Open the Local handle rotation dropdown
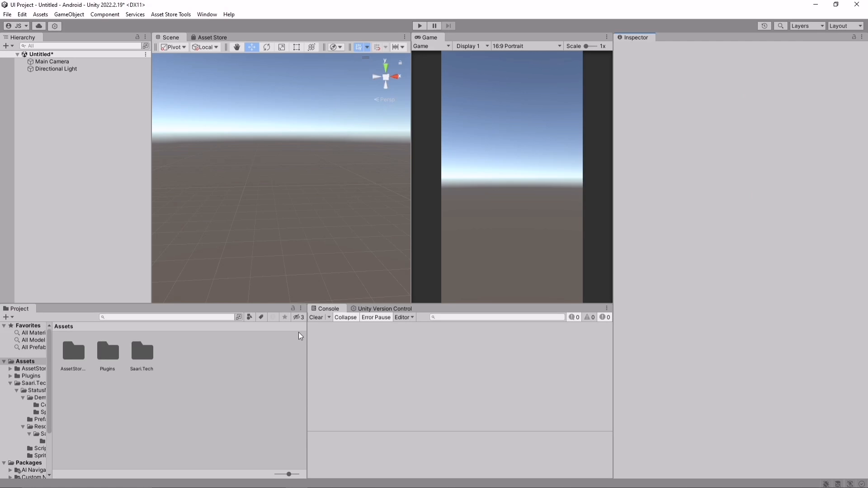 pyautogui.click(x=205, y=47)
